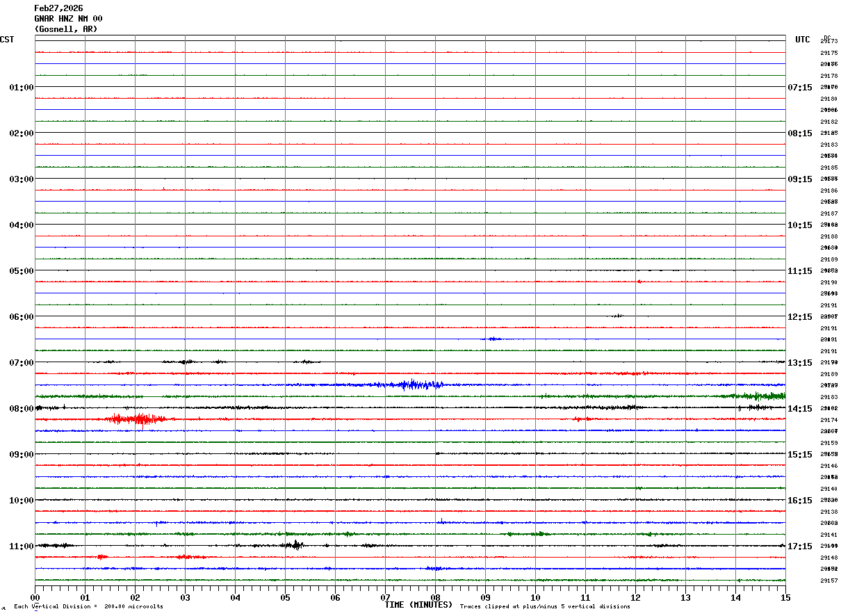Image resolution: width=841 pixels, height=616 pixels.
Task: Select the 05:00 CST row label
Action: pos(22,270)
